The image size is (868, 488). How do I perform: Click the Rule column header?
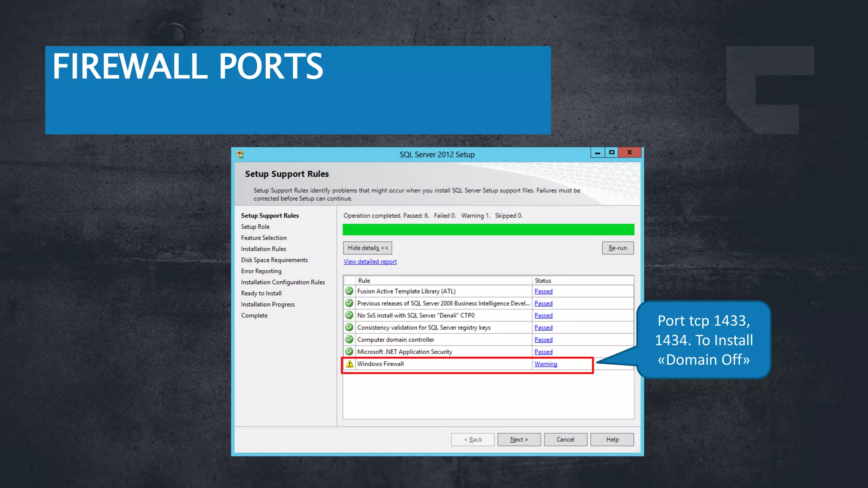pos(444,280)
